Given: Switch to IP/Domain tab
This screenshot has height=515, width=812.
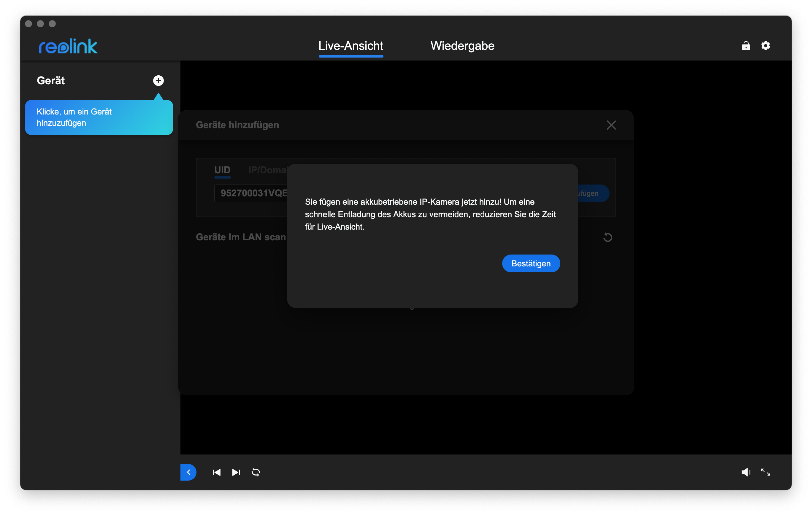Looking at the screenshot, I should pos(267,170).
